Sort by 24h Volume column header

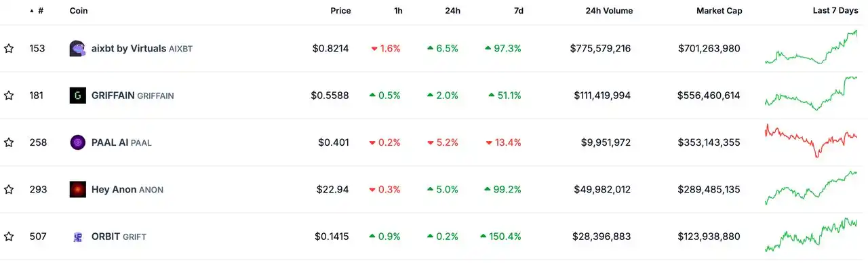[609, 11]
